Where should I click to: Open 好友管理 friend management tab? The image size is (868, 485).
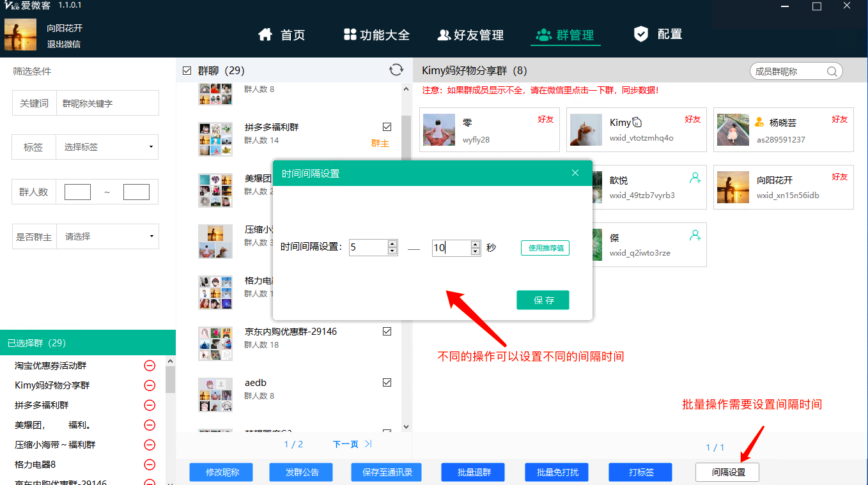pos(470,35)
